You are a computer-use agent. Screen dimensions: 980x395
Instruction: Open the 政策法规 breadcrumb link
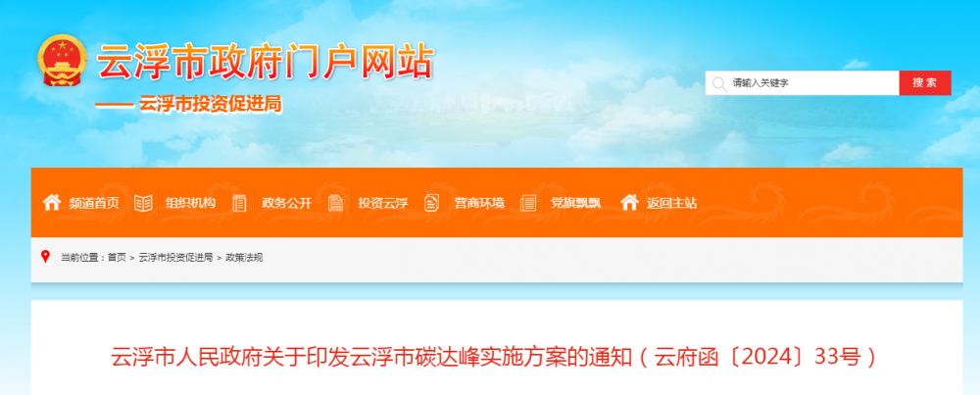click(244, 258)
